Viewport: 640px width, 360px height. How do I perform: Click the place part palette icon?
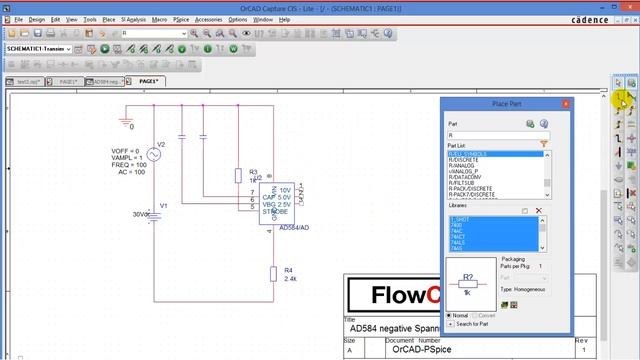(631, 83)
